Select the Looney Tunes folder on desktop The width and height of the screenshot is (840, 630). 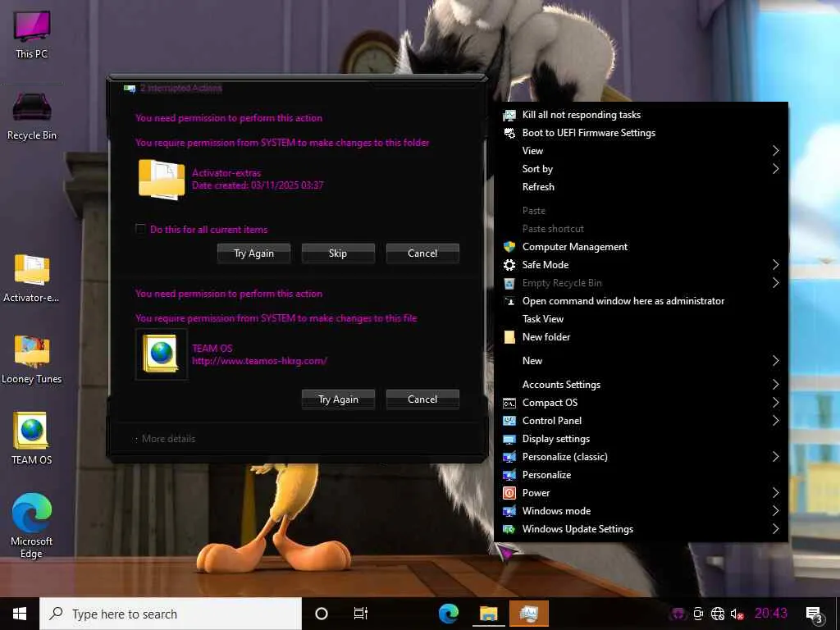coord(32,360)
